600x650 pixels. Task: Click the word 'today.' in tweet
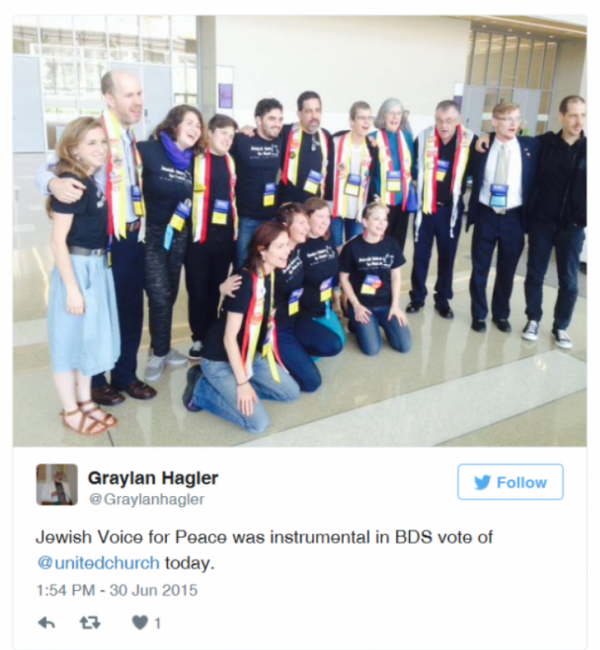click(x=190, y=563)
